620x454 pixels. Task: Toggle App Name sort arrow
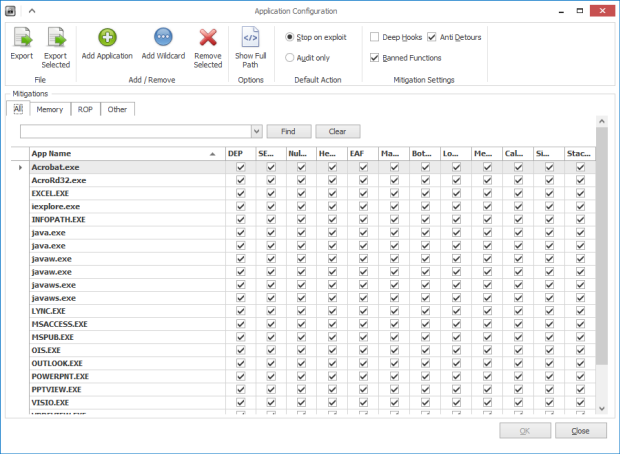click(x=213, y=154)
